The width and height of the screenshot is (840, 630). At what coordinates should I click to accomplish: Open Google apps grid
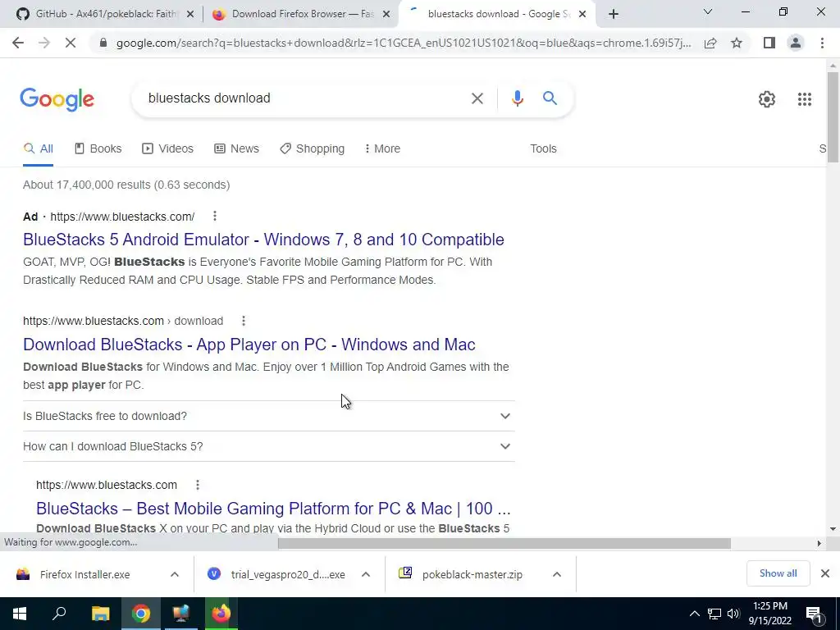tap(804, 99)
